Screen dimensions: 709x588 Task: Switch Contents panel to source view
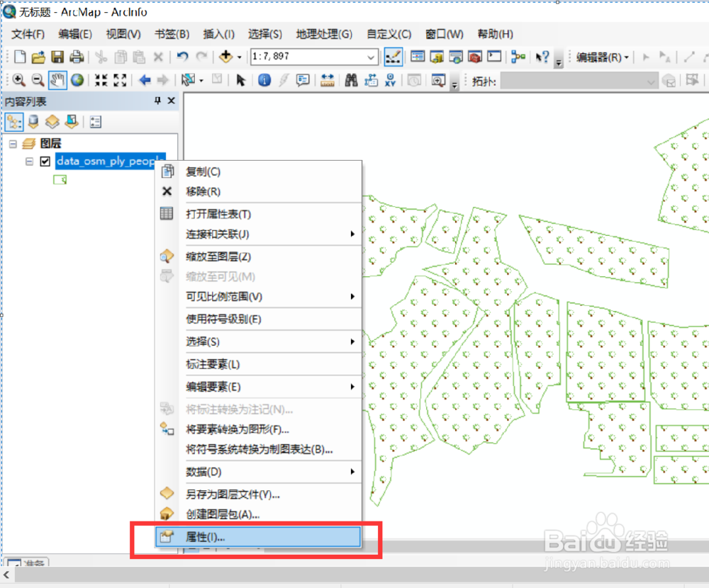point(33,121)
